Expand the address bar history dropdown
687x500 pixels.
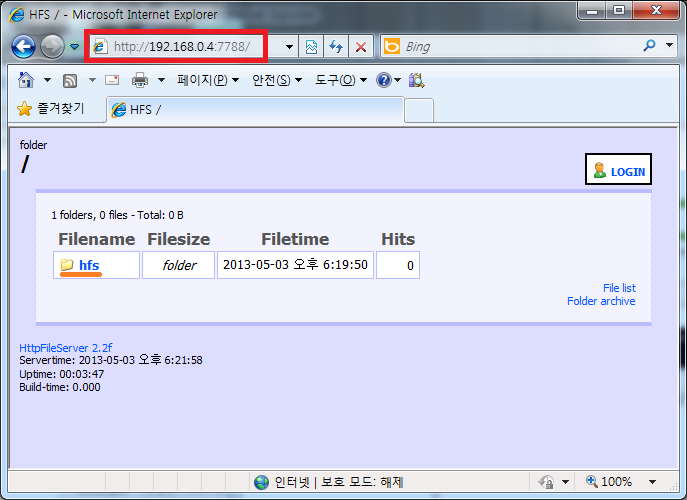289,46
